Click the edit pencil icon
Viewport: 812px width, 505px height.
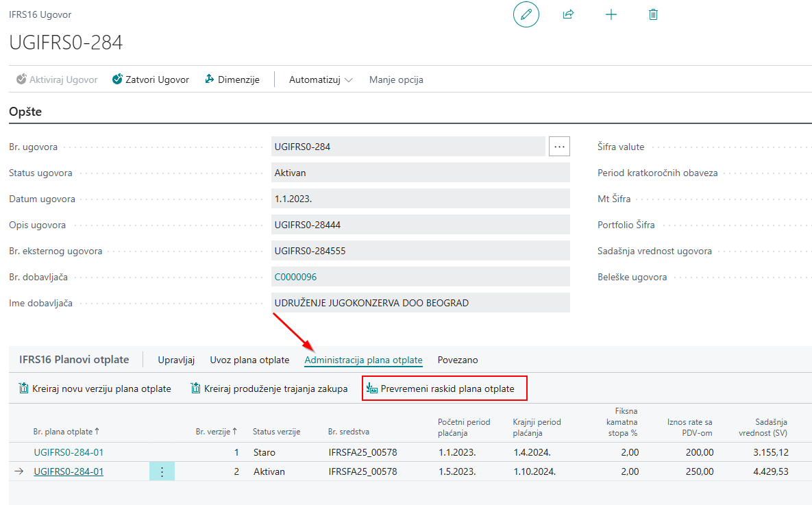click(526, 14)
